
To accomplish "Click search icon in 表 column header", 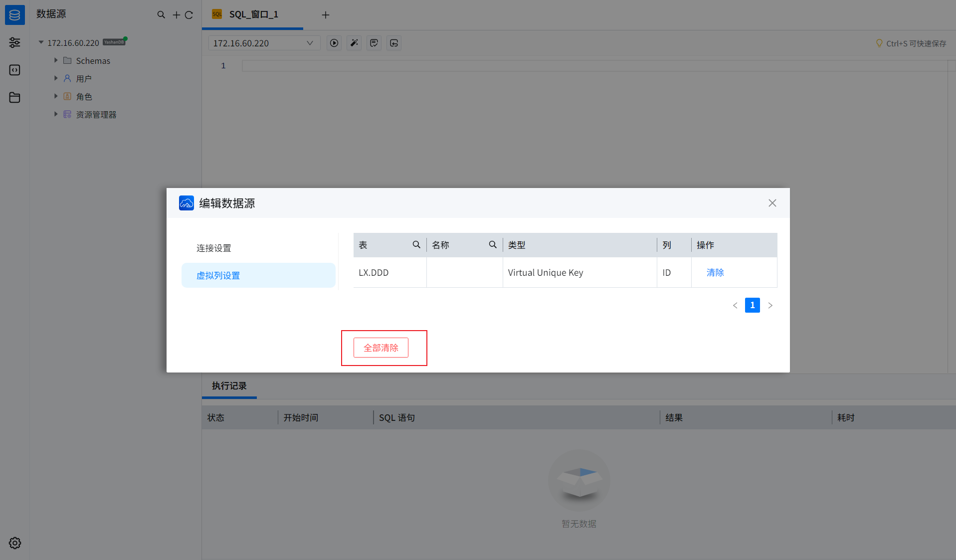I will pyautogui.click(x=416, y=245).
